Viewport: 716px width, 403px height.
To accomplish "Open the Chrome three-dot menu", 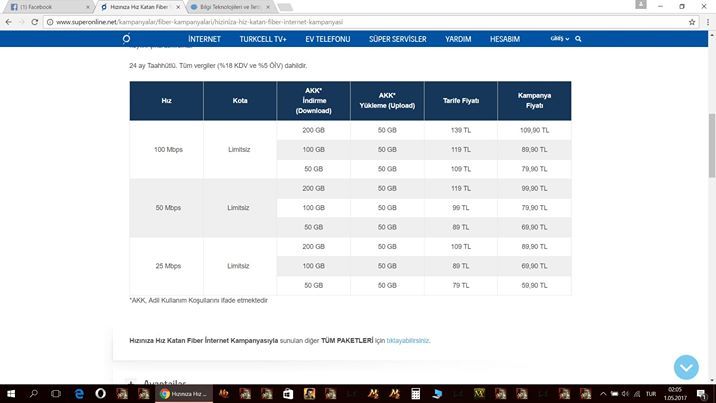I will click(x=708, y=22).
